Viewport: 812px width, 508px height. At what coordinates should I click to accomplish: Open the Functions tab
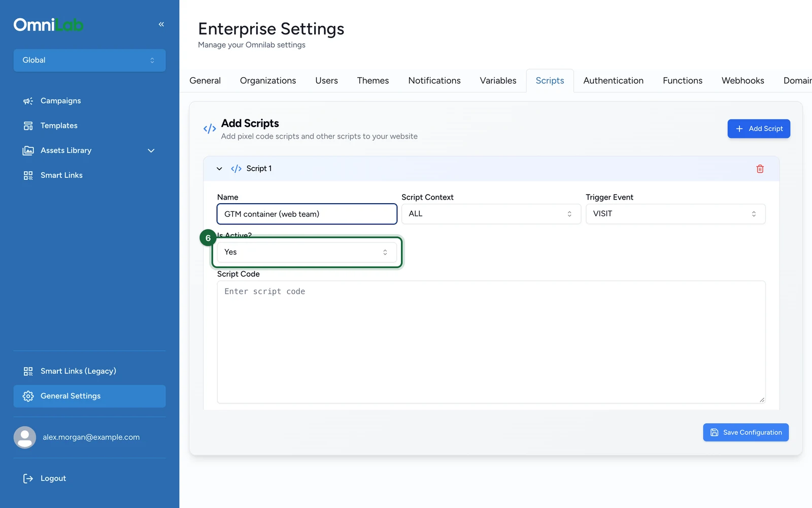click(683, 81)
